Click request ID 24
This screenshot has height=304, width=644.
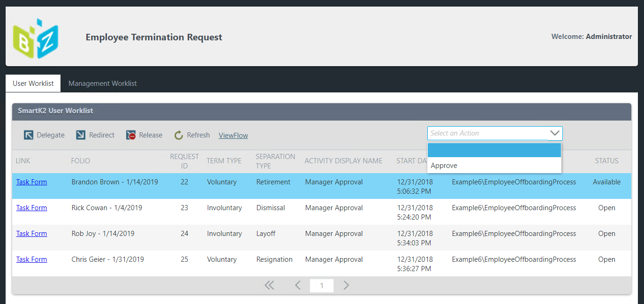click(x=184, y=234)
